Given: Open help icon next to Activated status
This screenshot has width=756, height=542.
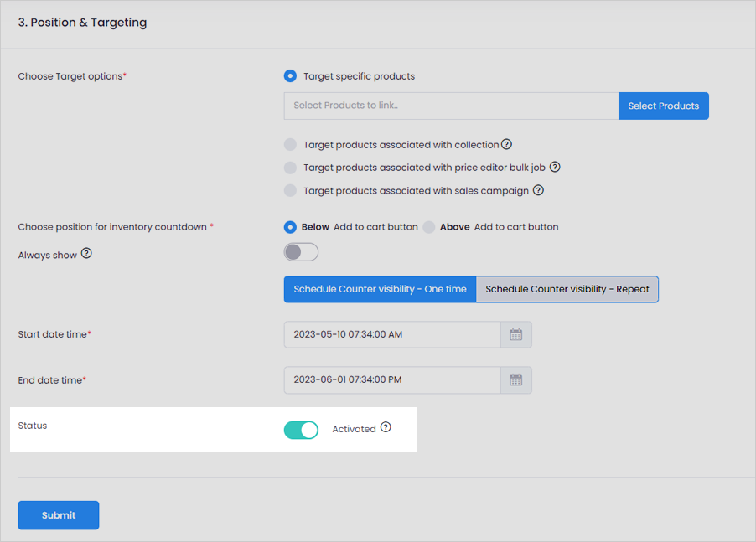Looking at the screenshot, I should (x=386, y=427).
